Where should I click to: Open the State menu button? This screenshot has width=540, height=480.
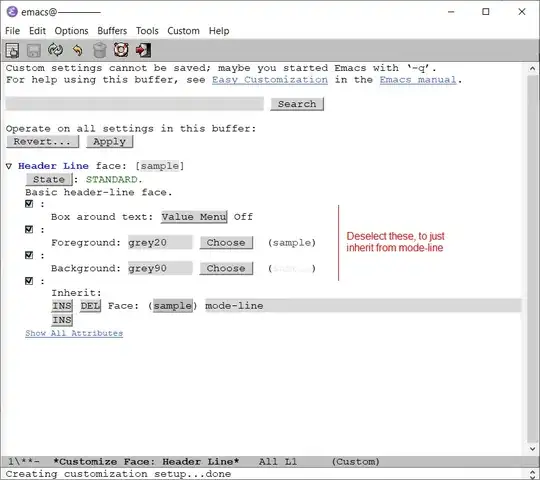coord(49,179)
